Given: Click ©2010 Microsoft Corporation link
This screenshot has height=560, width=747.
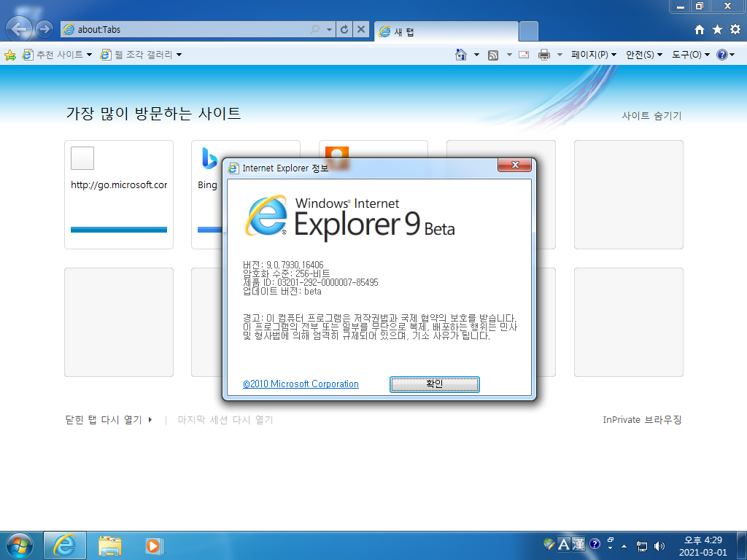Looking at the screenshot, I should coord(301,384).
